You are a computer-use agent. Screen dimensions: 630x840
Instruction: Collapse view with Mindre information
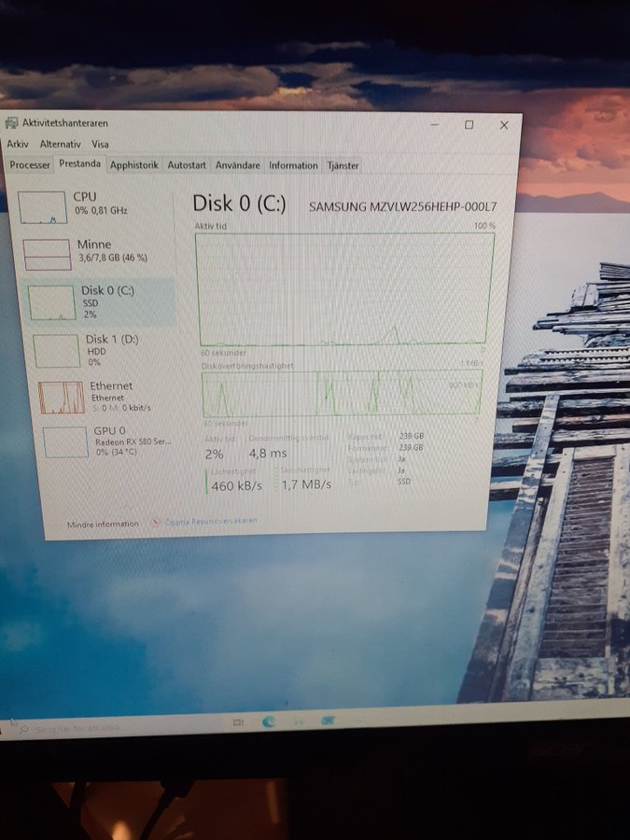tap(102, 525)
